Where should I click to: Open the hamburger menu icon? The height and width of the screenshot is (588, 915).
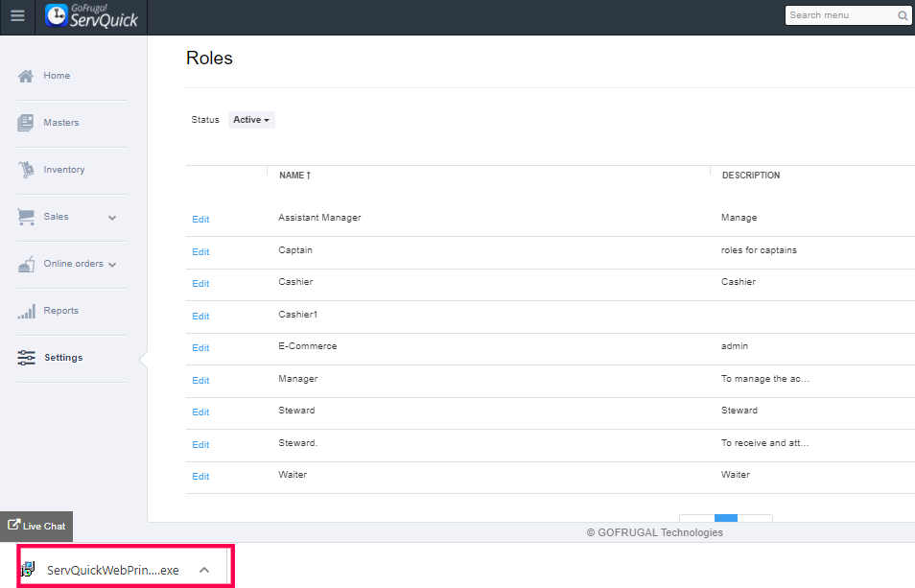[x=17, y=15]
